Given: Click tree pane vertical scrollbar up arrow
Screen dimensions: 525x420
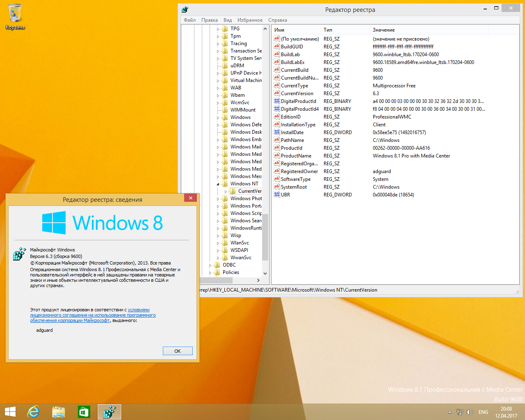Looking at the screenshot, I should pyautogui.click(x=265, y=29).
